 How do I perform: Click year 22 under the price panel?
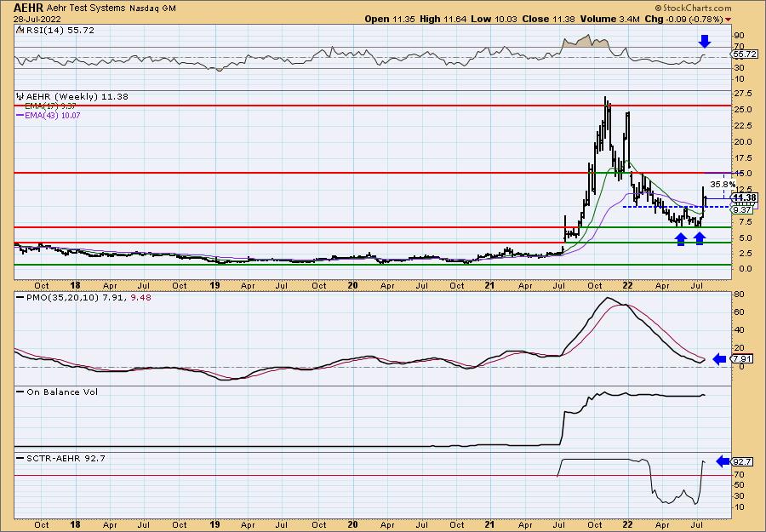pos(627,285)
